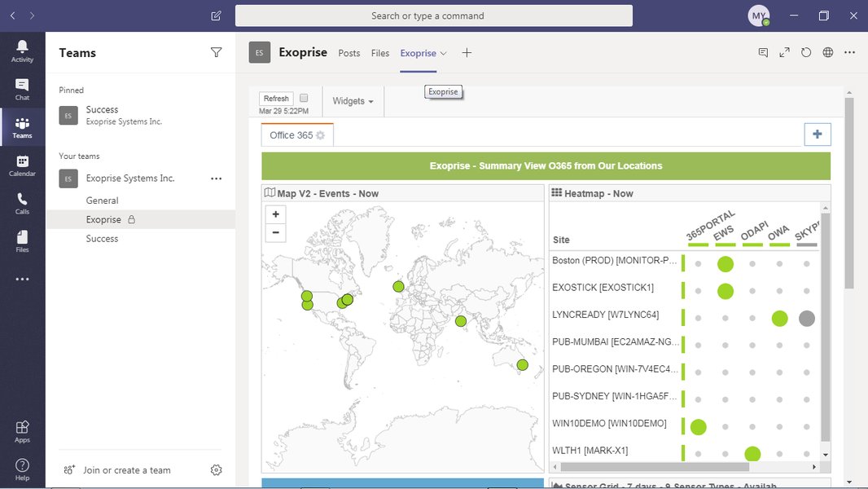The height and width of the screenshot is (489, 868).
Task: Switch to Chat from the sidebar
Action: tap(22, 88)
